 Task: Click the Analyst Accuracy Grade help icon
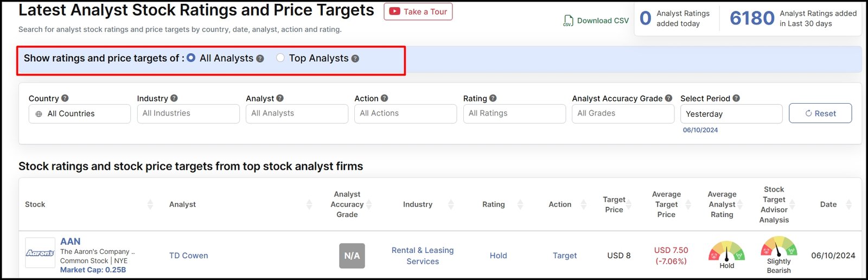pyautogui.click(x=668, y=98)
